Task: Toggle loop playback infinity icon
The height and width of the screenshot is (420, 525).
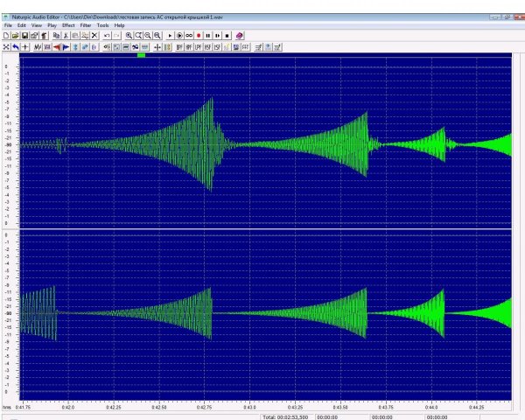Action: click(x=189, y=36)
